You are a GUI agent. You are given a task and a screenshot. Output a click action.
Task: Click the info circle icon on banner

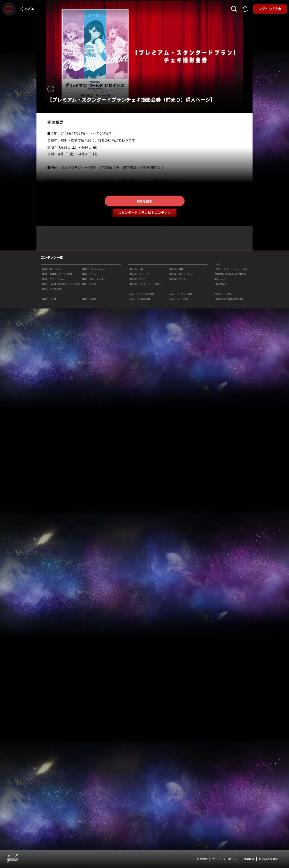[50, 89]
